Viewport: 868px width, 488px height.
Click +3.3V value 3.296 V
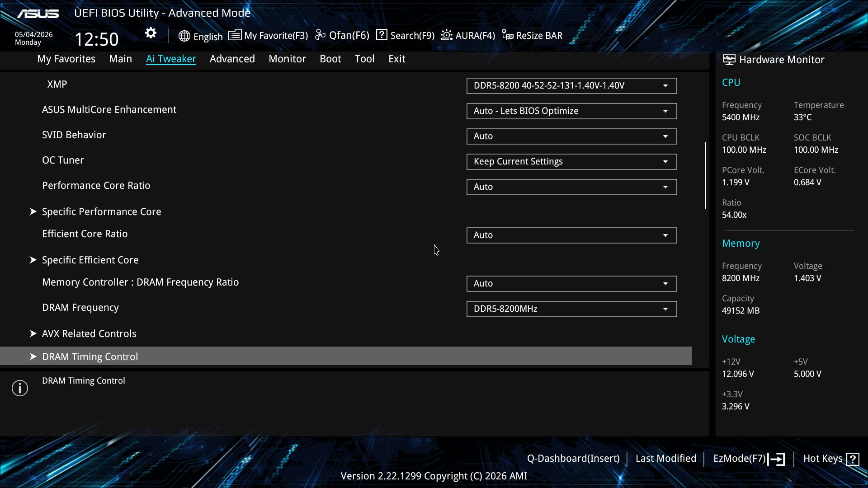736,407
